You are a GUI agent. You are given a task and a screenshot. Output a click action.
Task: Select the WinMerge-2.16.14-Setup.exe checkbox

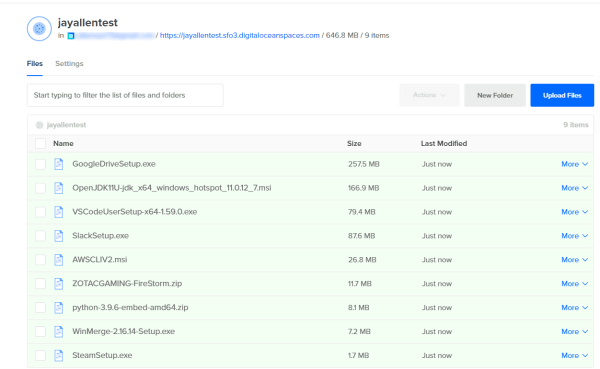click(x=40, y=331)
